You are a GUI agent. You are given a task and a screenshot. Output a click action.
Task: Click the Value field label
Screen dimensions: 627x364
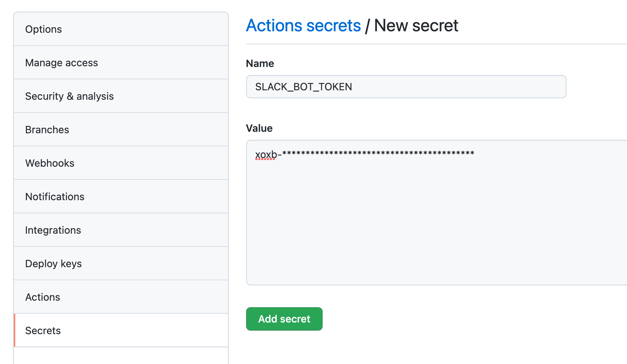tap(259, 128)
